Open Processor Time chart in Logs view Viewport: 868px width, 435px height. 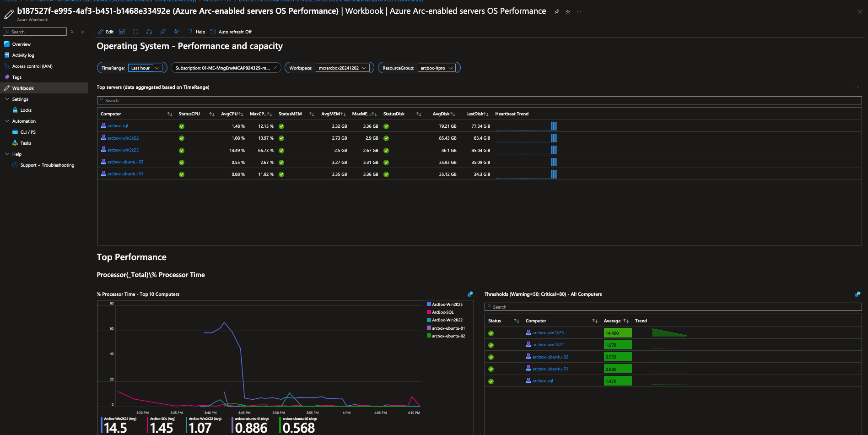tap(470, 294)
